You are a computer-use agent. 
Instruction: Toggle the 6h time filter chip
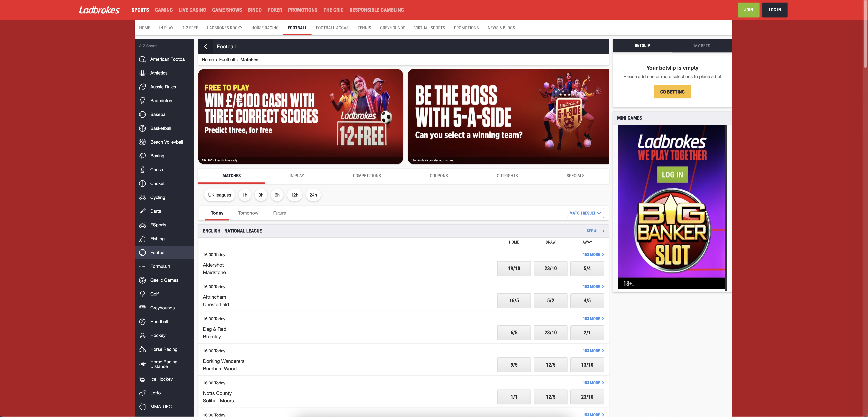(277, 195)
